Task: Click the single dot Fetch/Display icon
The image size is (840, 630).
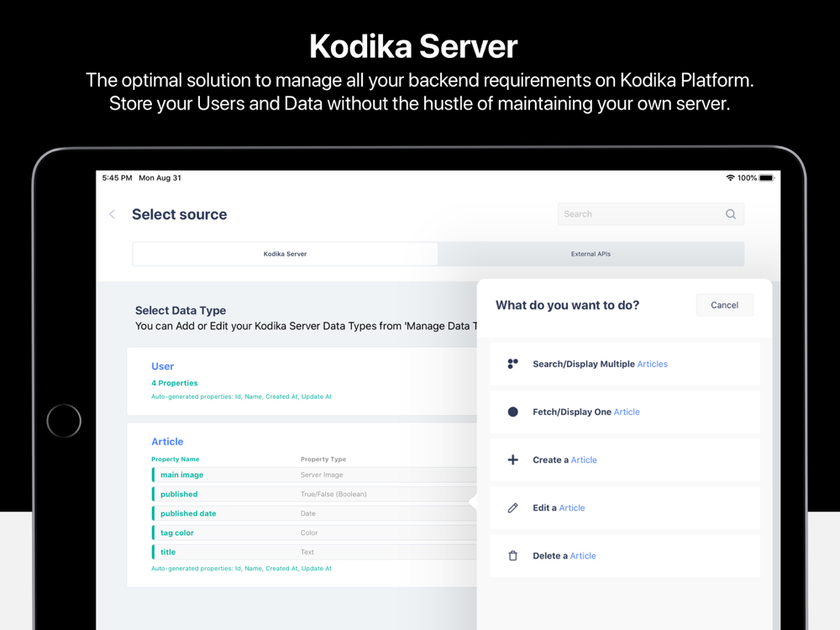Action: coord(512,412)
